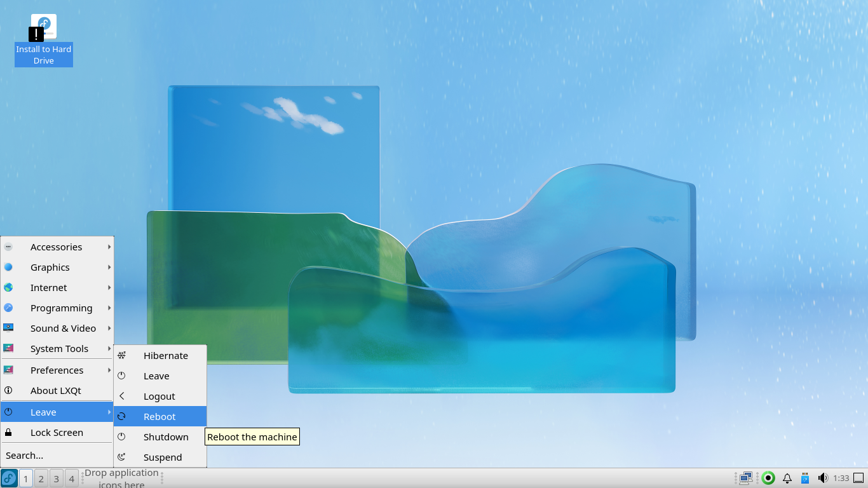
Task: Open the volume speaker icon
Action: click(x=823, y=478)
